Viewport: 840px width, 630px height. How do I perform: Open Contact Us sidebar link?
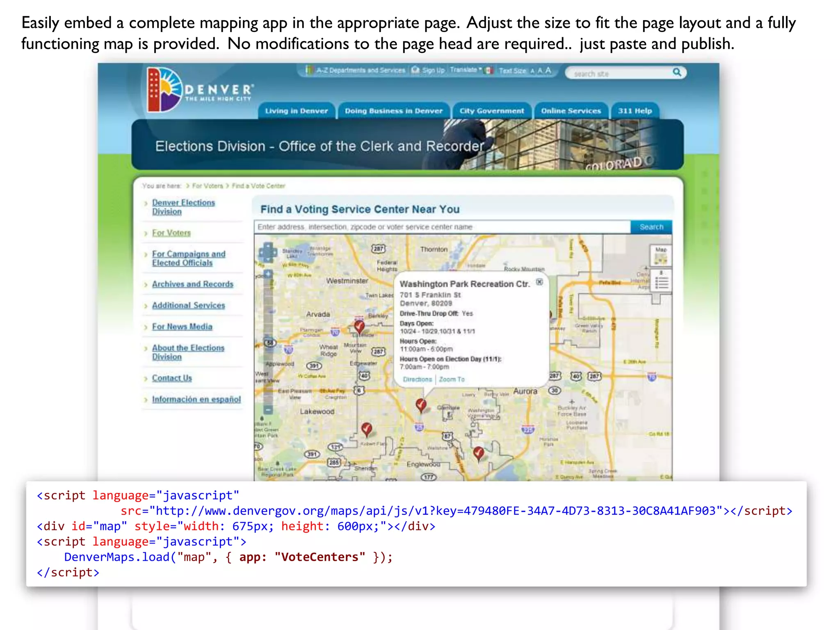(172, 378)
